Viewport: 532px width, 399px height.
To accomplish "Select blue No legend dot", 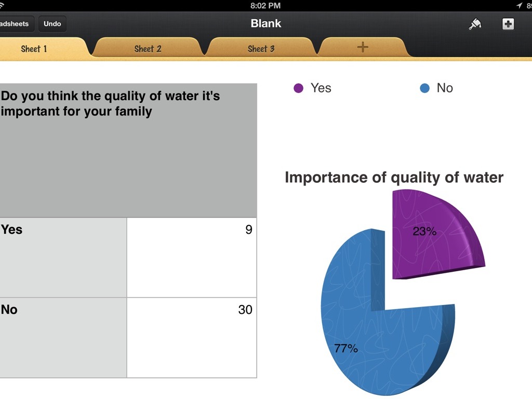I will click(x=425, y=88).
